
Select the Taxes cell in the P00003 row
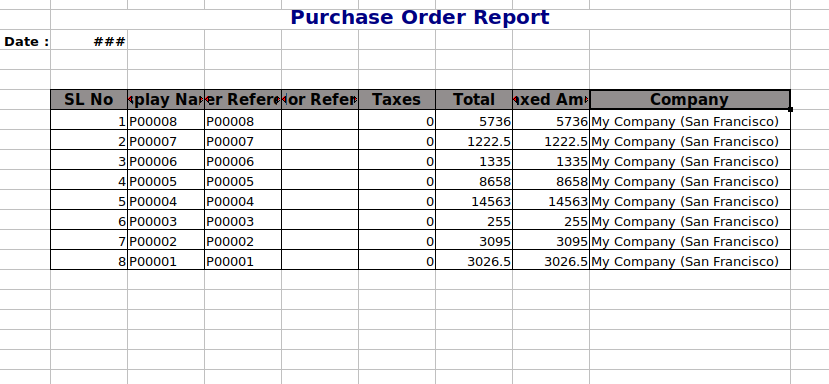click(x=397, y=222)
